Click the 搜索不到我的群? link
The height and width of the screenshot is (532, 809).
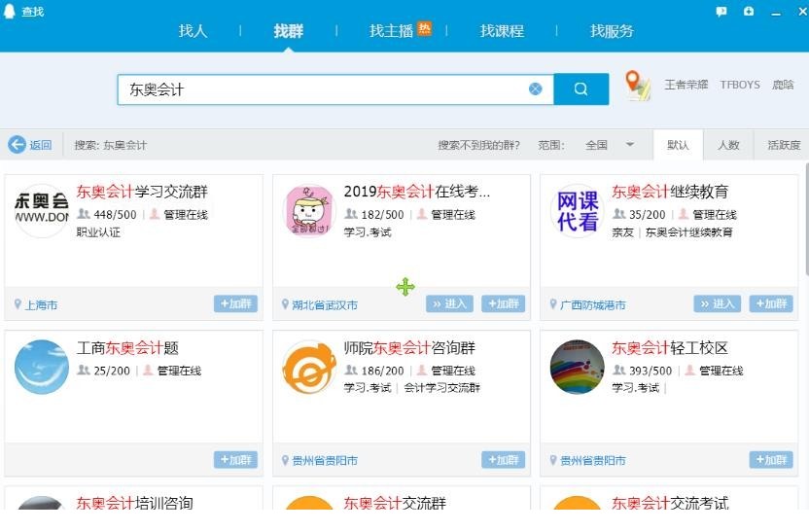(x=478, y=145)
